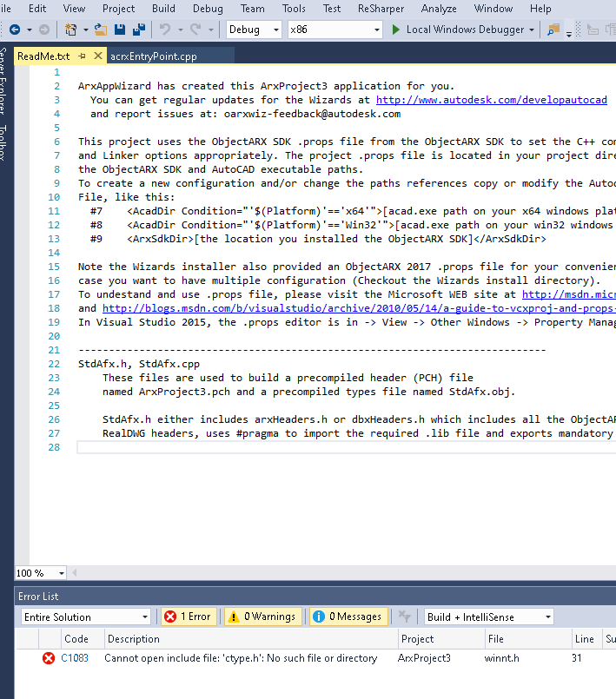Click the Save floppy disk icon
The image size is (616, 699).
point(120,30)
